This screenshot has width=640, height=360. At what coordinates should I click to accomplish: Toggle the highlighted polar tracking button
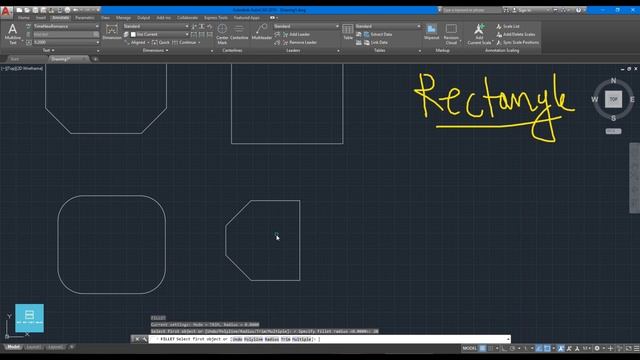(x=539, y=348)
